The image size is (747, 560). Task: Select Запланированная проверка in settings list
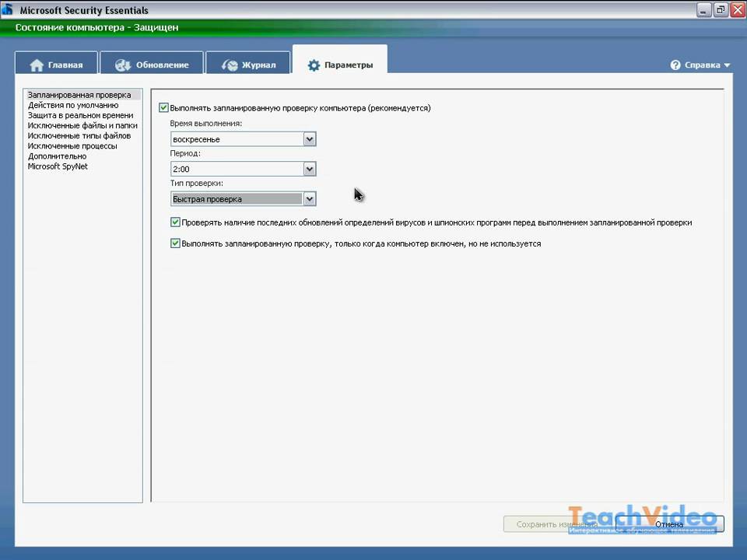click(83, 95)
